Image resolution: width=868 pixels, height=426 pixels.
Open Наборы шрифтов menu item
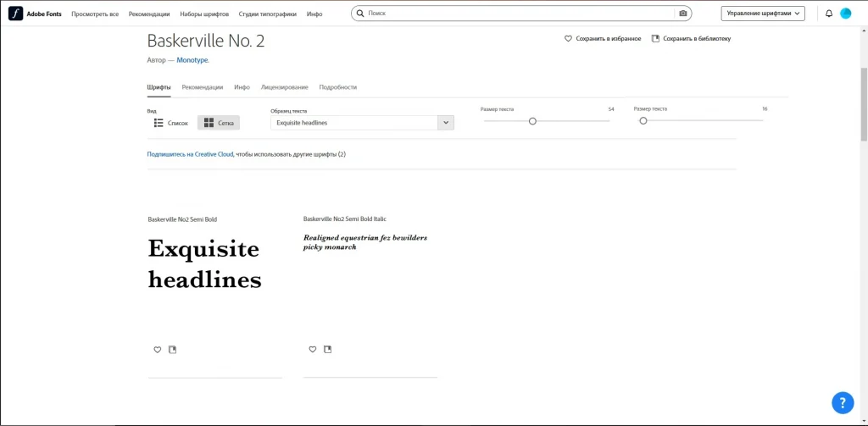(x=204, y=14)
